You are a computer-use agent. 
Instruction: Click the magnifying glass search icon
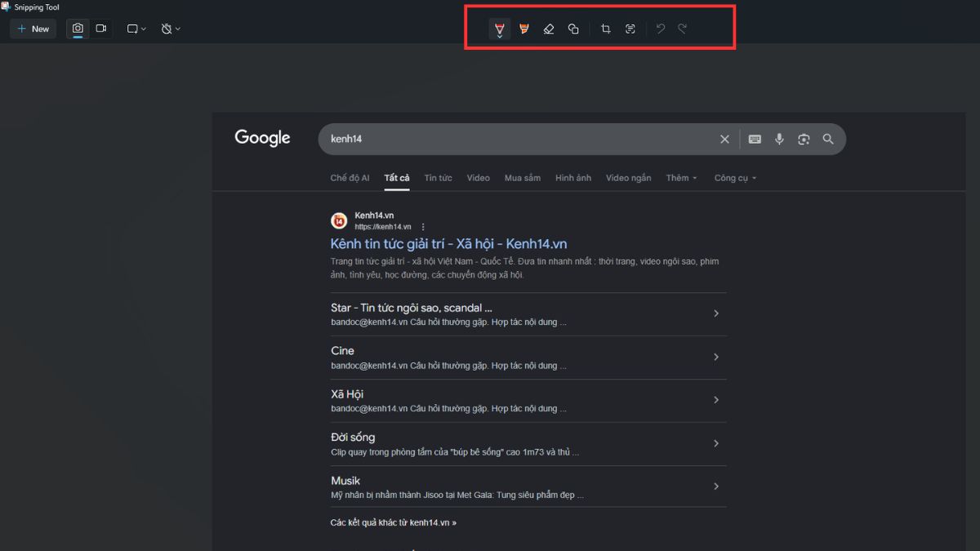tap(828, 140)
